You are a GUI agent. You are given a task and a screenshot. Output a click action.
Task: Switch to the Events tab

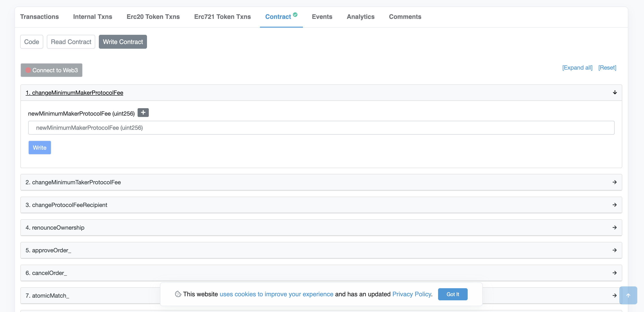tap(322, 17)
